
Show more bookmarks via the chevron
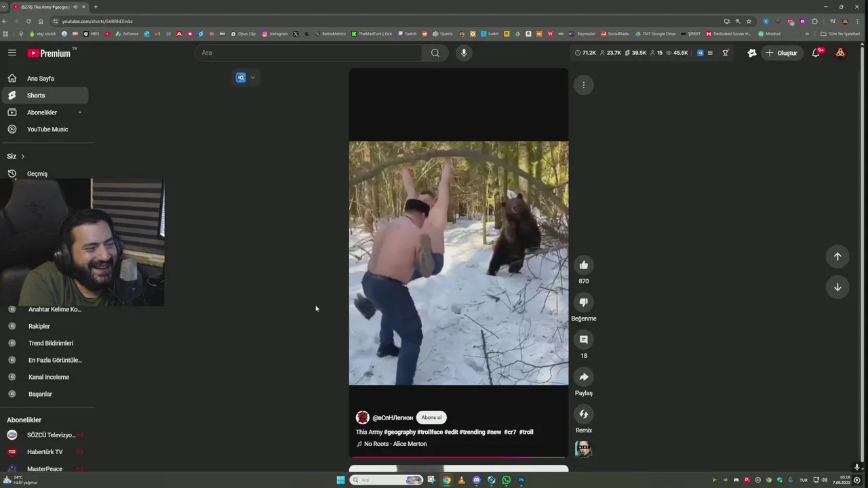point(807,34)
